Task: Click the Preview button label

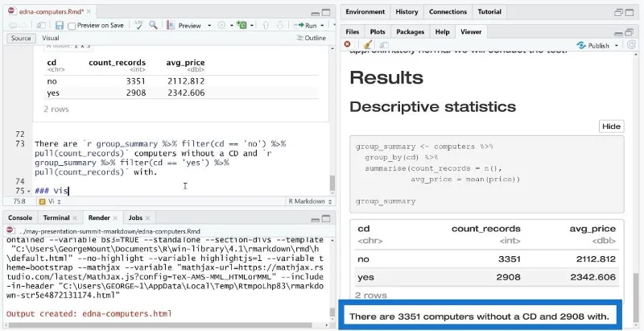Action: pyautogui.click(x=189, y=26)
